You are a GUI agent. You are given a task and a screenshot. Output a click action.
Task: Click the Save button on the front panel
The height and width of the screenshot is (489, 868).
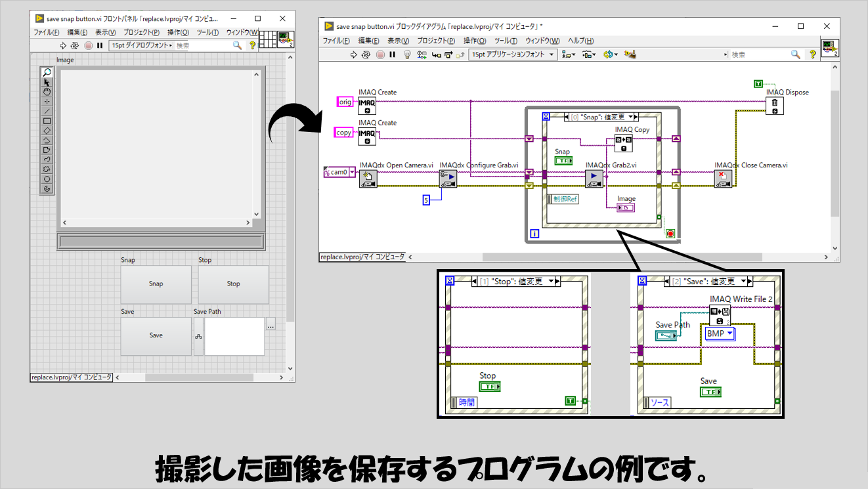pos(156,335)
